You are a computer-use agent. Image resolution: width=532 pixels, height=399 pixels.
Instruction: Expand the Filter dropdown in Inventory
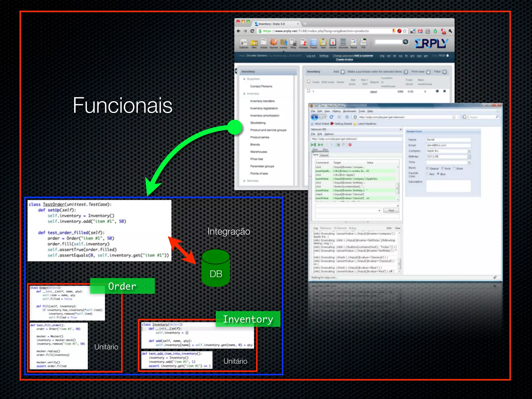444,72
